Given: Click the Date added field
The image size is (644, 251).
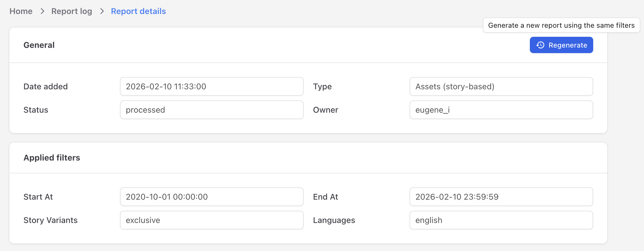Looking at the screenshot, I should [212, 86].
